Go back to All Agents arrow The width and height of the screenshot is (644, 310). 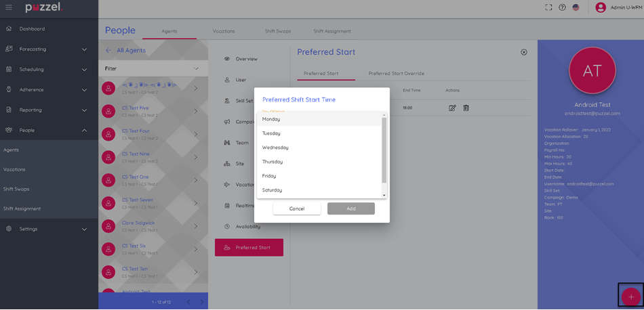click(108, 50)
